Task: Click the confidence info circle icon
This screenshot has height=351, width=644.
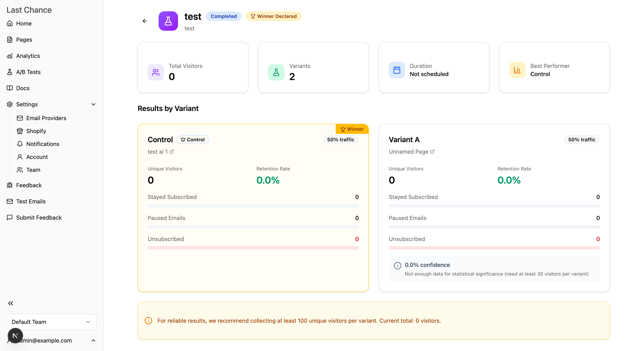Action: coord(397,265)
